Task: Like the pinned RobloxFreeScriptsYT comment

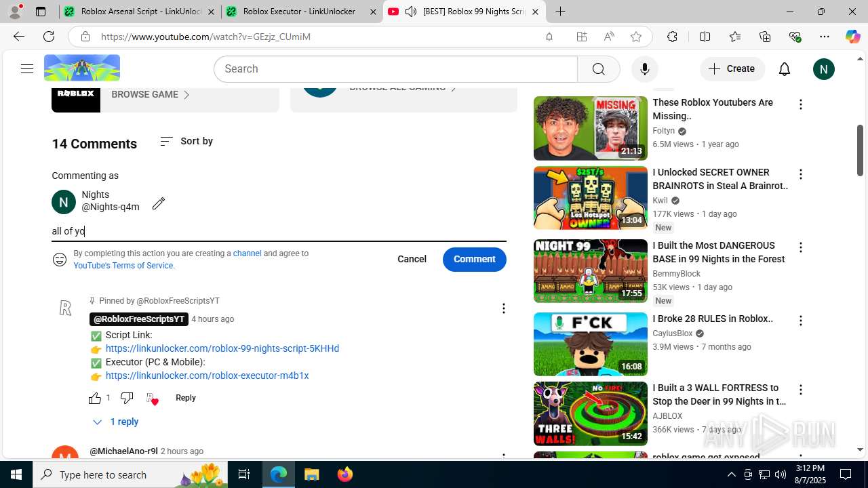Action: tap(95, 398)
